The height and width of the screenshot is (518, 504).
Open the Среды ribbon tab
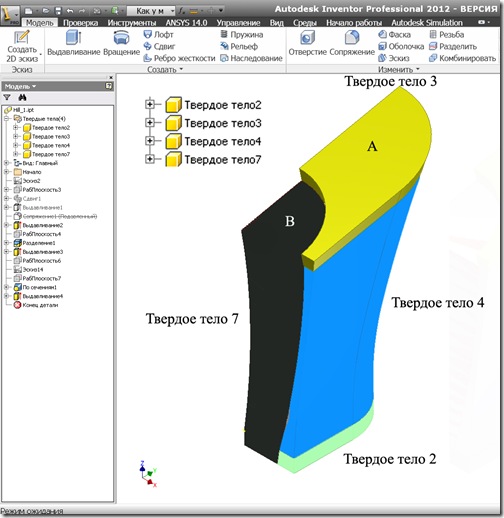click(305, 23)
